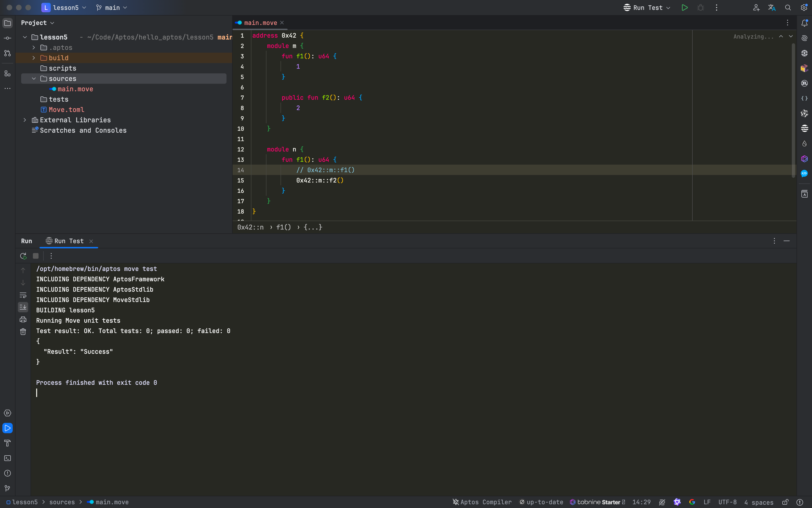
Task: Open the Aptos tool window on right bar
Action: [804, 128]
